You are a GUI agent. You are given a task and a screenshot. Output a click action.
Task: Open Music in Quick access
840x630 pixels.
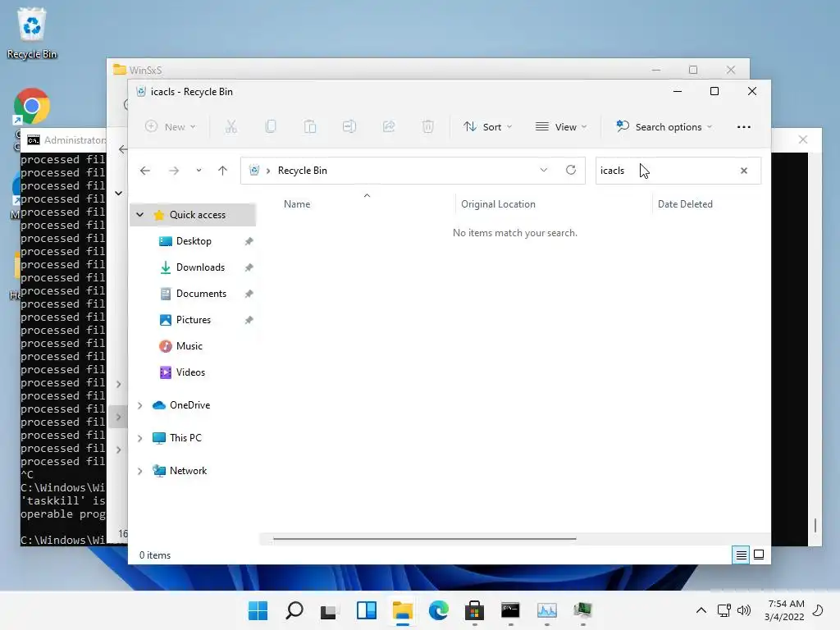pyautogui.click(x=189, y=346)
